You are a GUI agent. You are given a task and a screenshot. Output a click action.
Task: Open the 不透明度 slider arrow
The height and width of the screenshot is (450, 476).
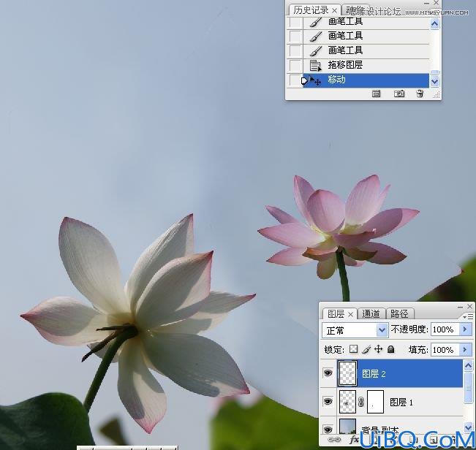[465, 329]
